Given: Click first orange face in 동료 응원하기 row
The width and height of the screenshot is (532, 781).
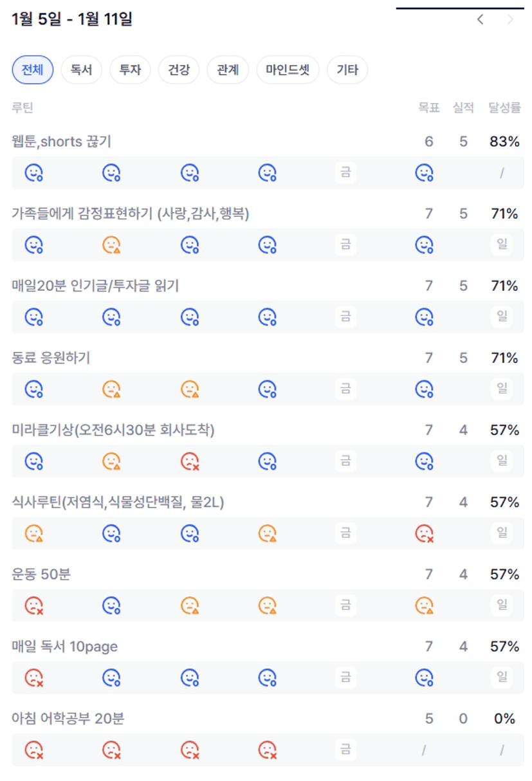Looking at the screenshot, I should tap(111, 389).
